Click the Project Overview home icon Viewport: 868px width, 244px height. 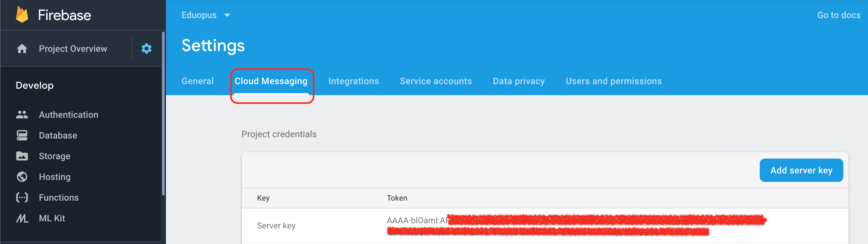coord(22,49)
